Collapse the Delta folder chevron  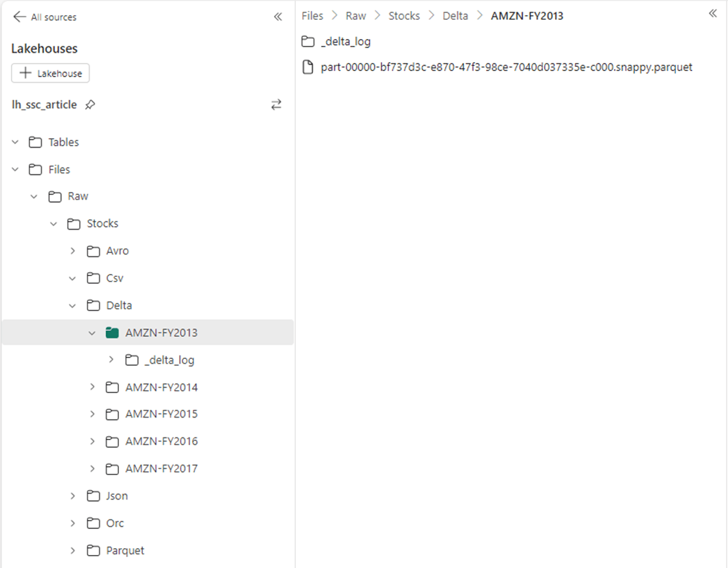coord(73,306)
